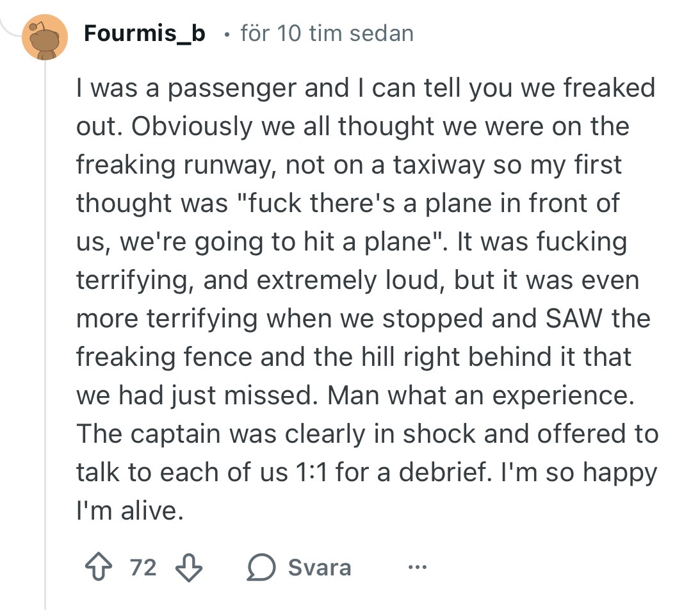Click the 'för 10 tim sedan' timestamp
The image size is (700, 610).
click(327, 33)
